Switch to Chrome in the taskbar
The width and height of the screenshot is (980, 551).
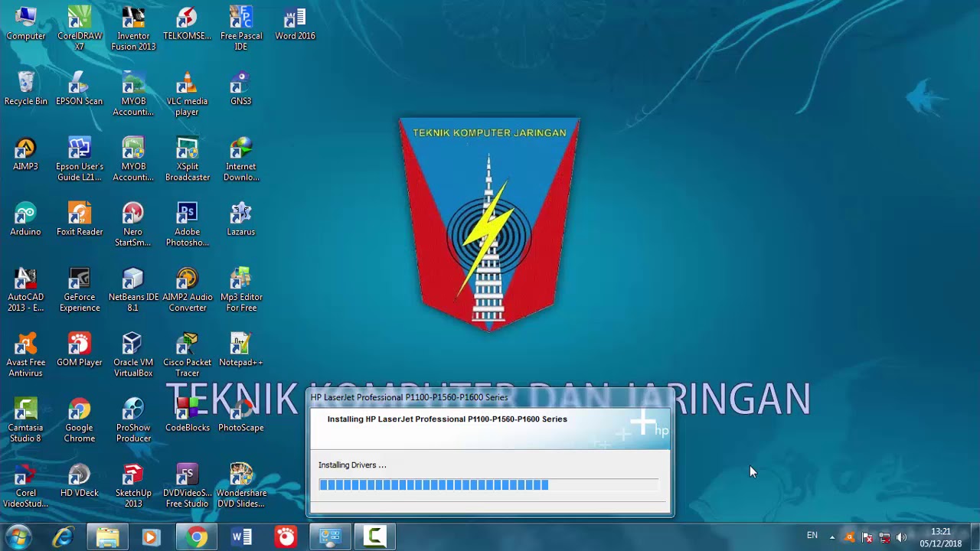coord(197,537)
